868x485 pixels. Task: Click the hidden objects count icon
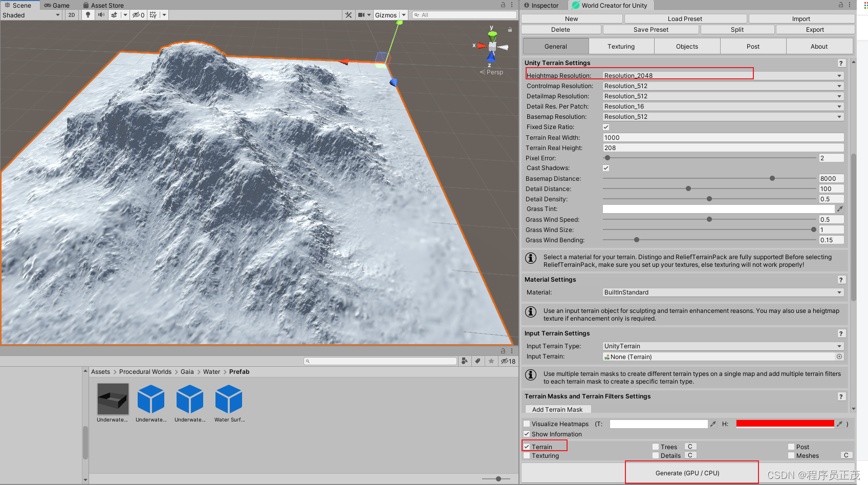[x=137, y=15]
